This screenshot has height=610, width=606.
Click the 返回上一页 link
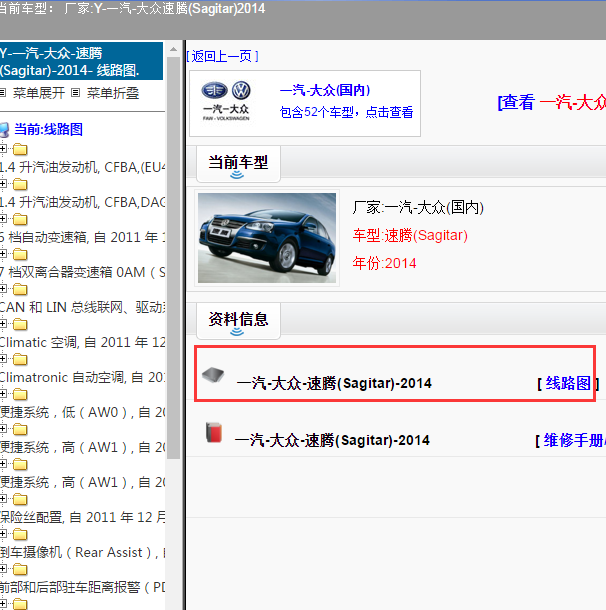coord(222,56)
